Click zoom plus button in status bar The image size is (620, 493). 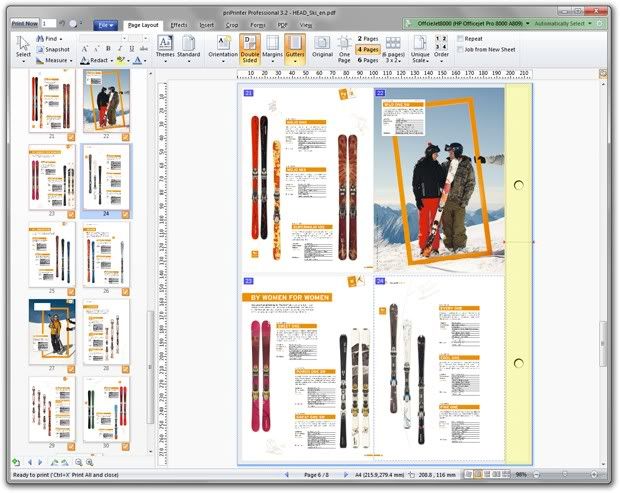point(594,474)
